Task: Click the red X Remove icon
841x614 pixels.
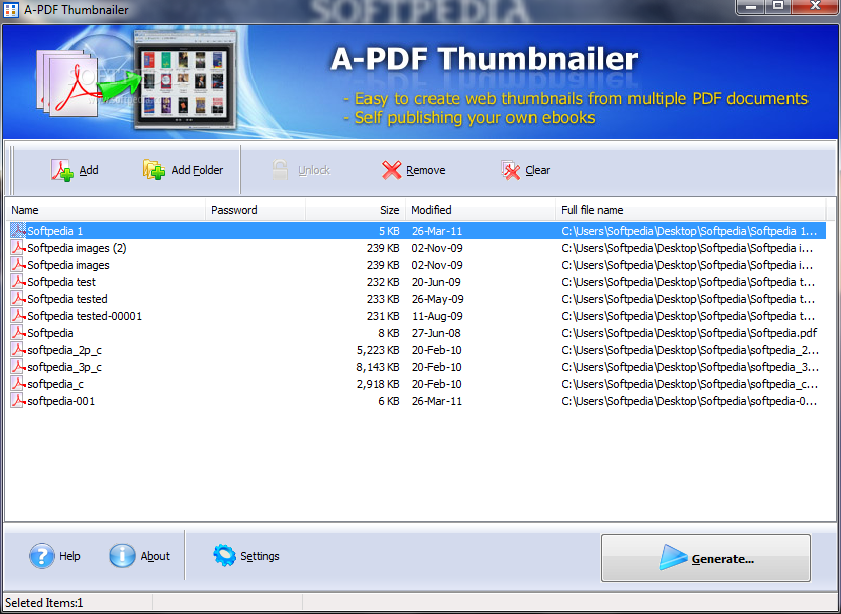Action: tap(392, 170)
